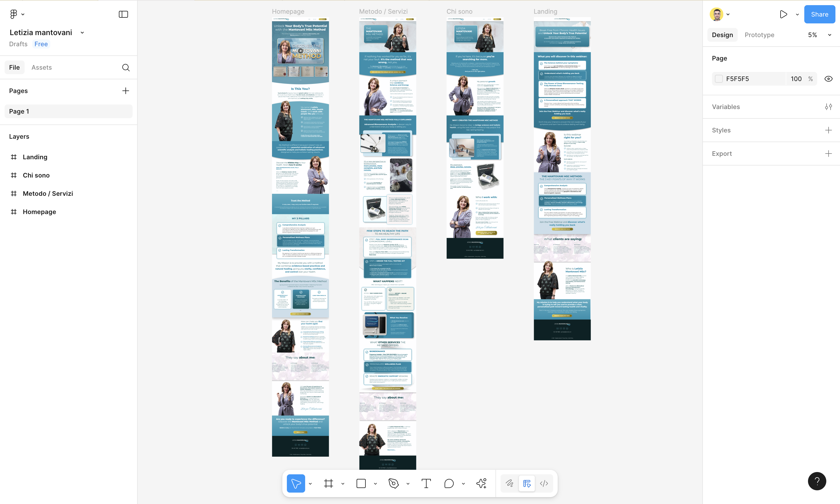Expand the Letizia mantovani file name menu
The image size is (840, 504).
tap(82, 33)
